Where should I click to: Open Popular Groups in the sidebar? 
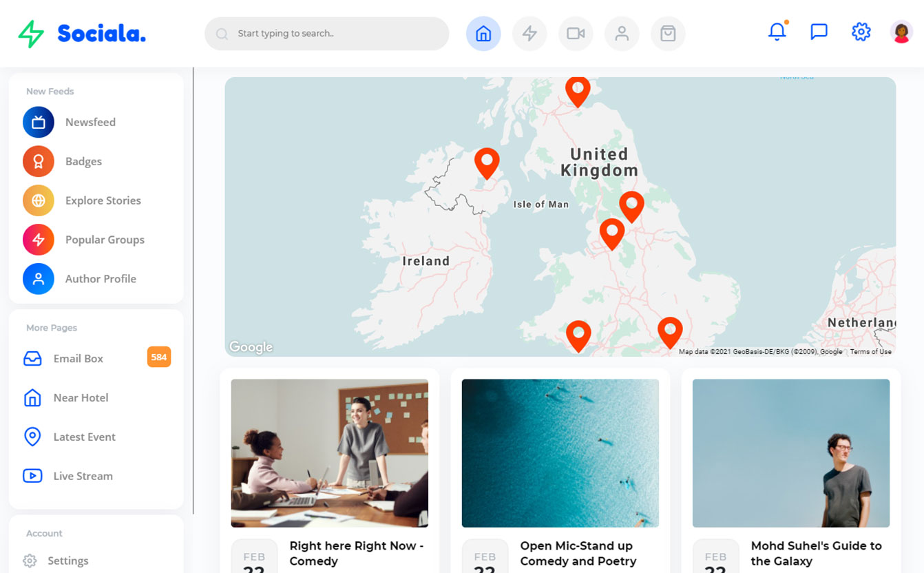click(104, 240)
